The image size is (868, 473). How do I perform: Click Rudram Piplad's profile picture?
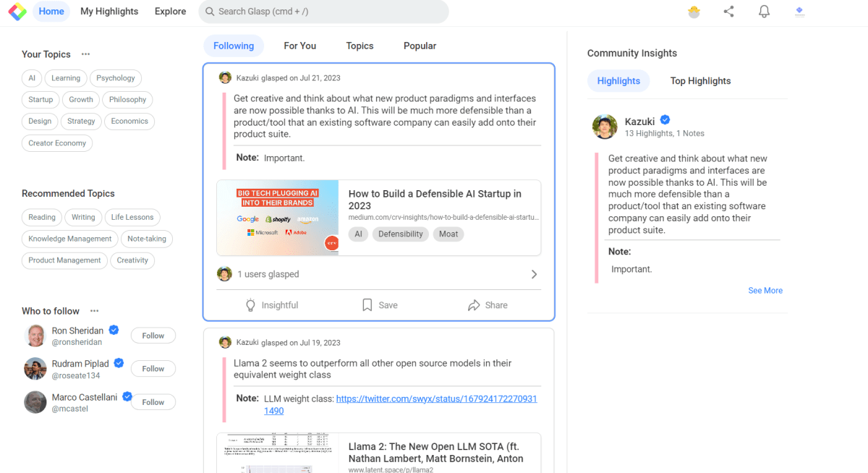(x=35, y=369)
